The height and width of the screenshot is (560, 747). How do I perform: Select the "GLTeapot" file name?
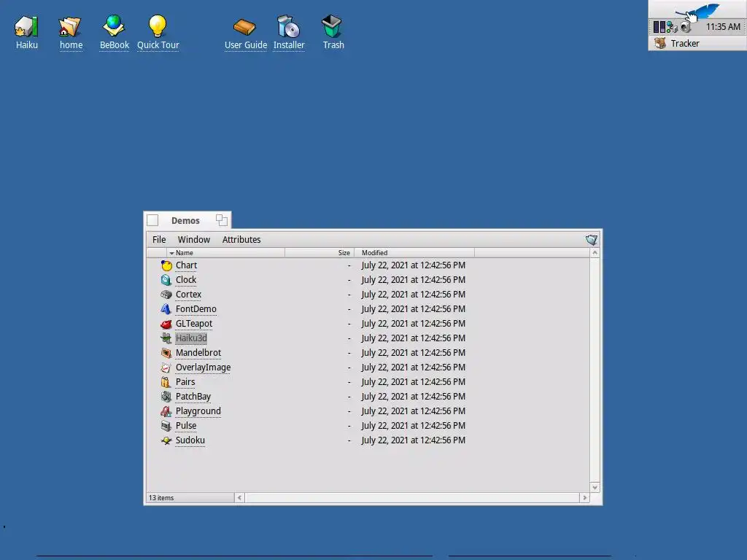pos(194,324)
